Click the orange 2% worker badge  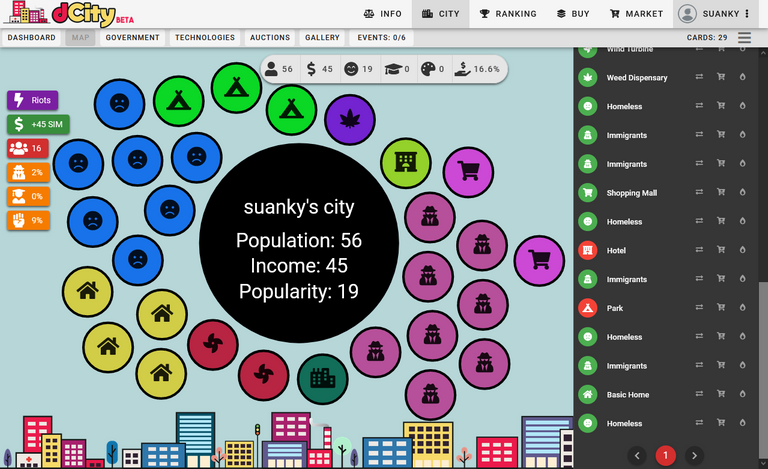coord(28,172)
